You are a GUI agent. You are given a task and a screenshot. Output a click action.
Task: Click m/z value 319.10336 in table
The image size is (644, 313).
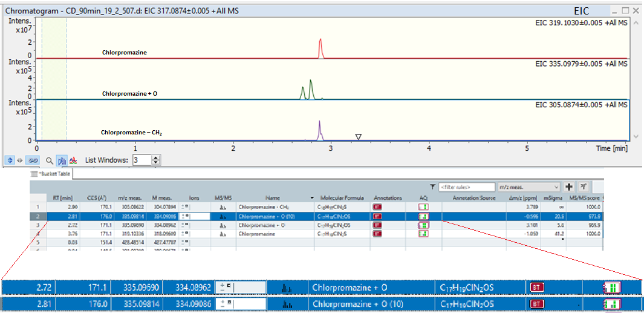pyautogui.click(x=134, y=234)
